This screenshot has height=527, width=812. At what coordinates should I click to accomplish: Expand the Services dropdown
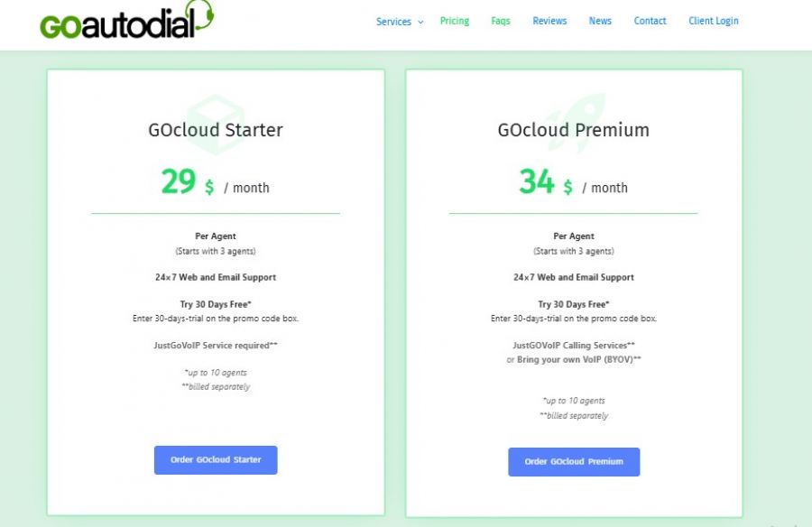coord(399,21)
